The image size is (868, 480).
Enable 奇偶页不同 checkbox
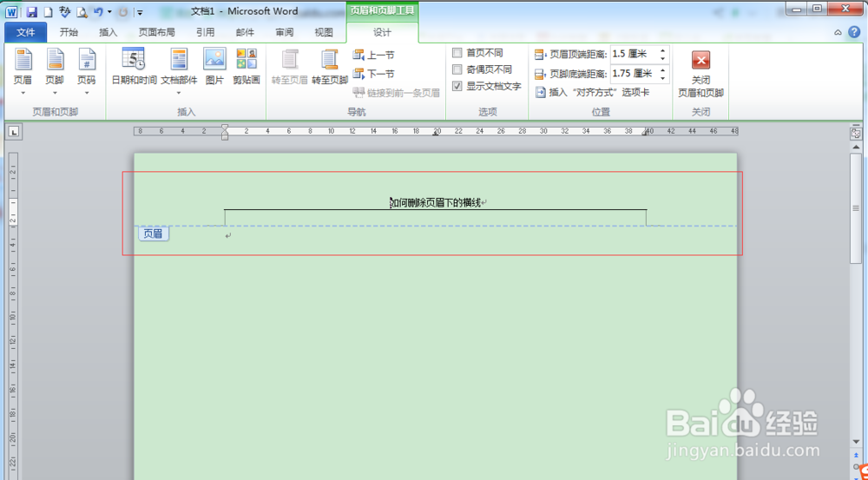pos(457,69)
